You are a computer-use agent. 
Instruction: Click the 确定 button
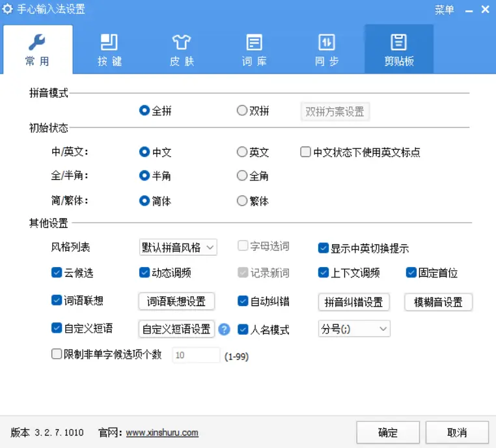pyautogui.click(x=388, y=432)
